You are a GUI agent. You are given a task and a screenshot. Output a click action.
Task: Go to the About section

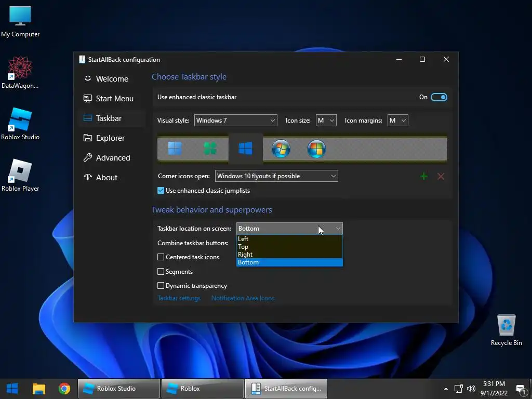click(x=112, y=178)
